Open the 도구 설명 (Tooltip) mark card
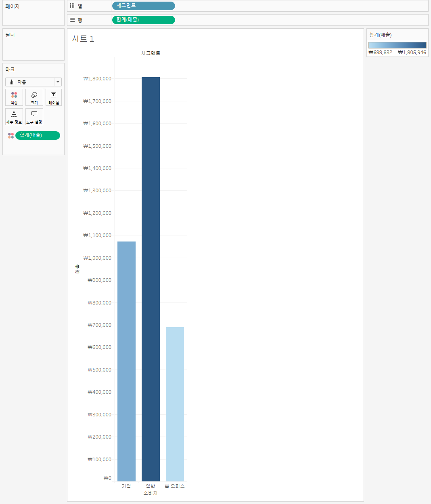Image resolution: width=431 pixels, height=504 pixels. (34, 117)
